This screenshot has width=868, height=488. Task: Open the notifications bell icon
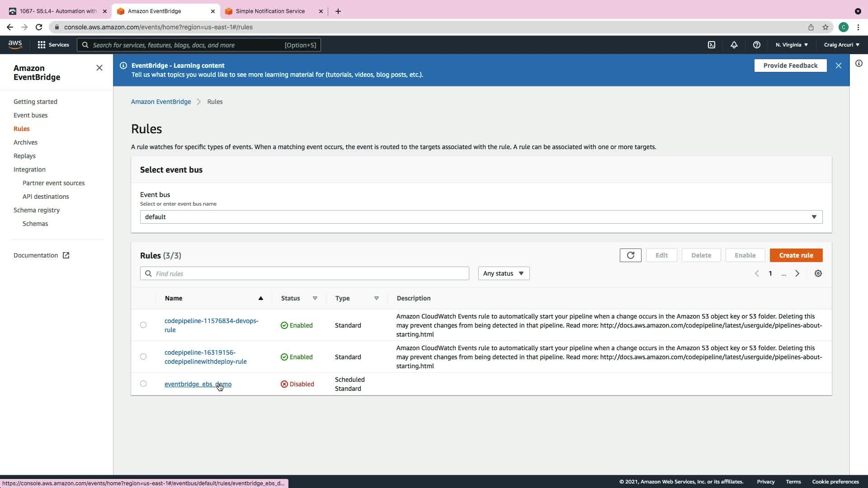coord(734,45)
